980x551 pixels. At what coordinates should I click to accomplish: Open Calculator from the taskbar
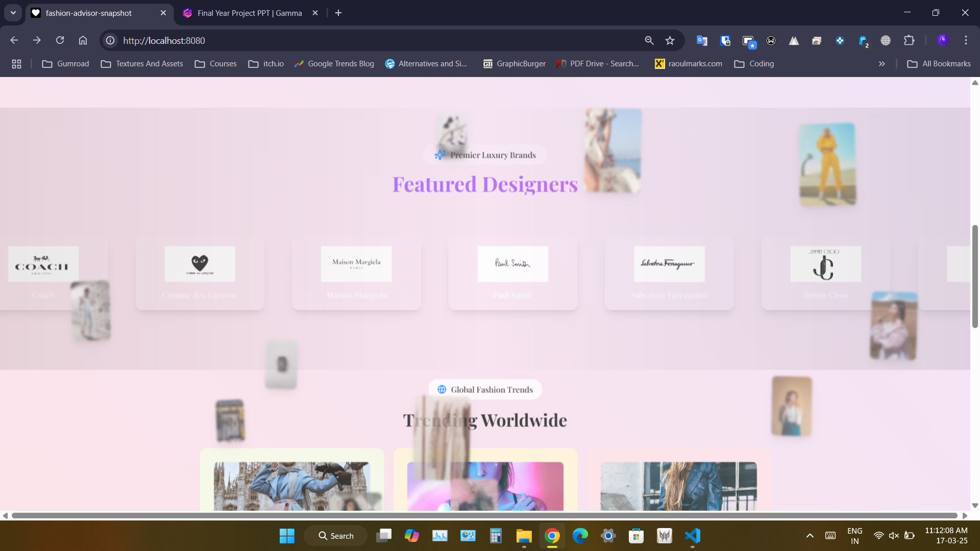495,536
